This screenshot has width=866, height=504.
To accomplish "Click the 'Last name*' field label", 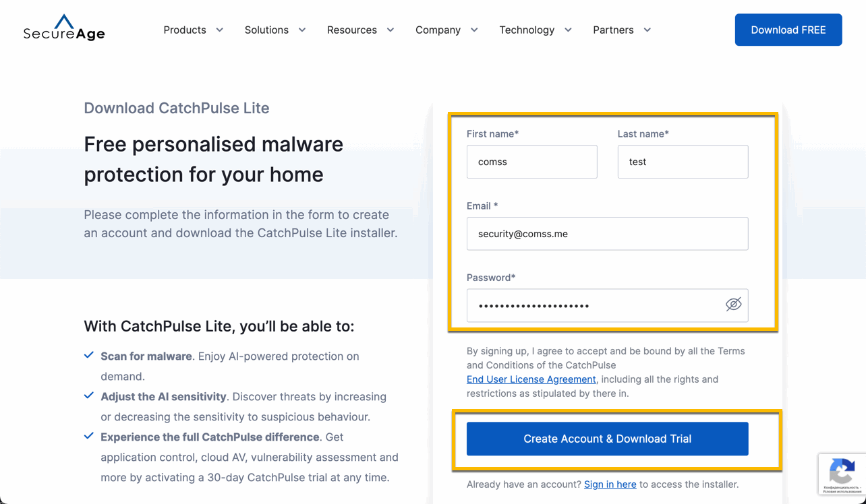I will pos(643,134).
